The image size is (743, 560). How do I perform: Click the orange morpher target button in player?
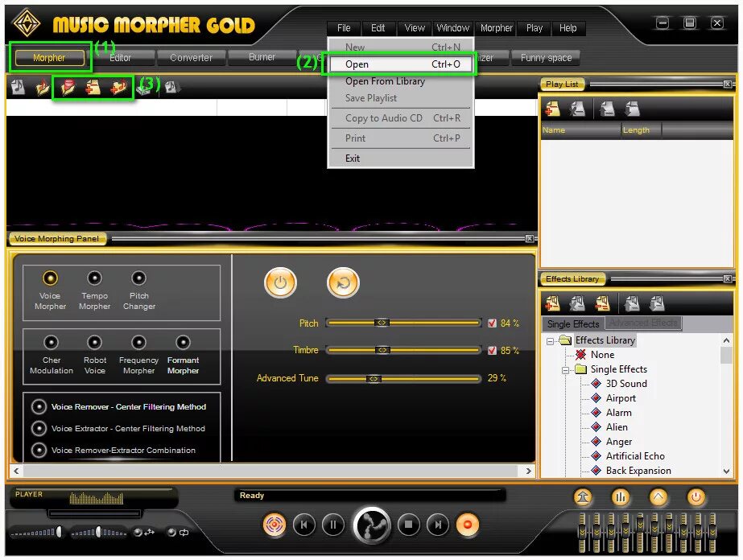pyautogui.click(x=274, y=525)
